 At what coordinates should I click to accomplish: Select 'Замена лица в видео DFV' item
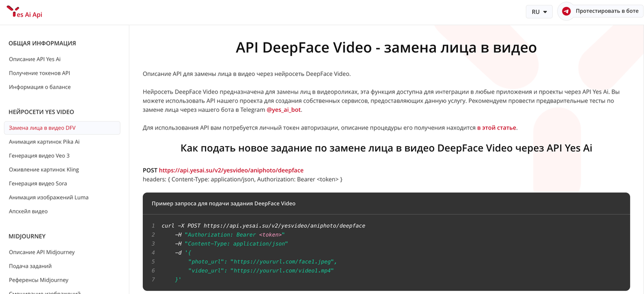62,128
